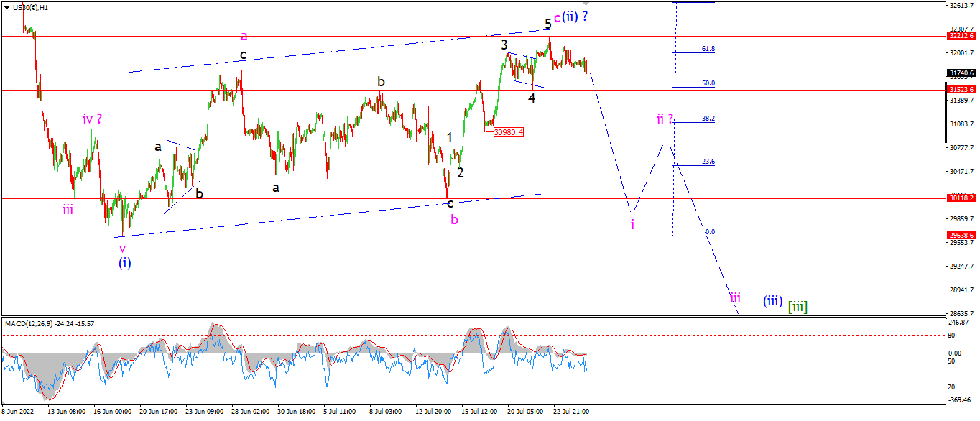The width and height of the screenshot is (980, 421).
Task: Click the magenta 'iv ?' wave label
Action: (x=92, y=119)
